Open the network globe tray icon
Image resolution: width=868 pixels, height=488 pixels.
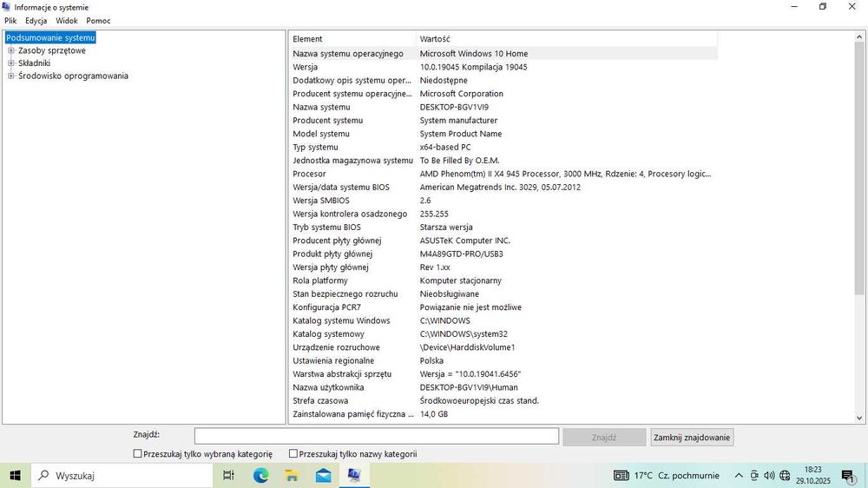(785, 475)
